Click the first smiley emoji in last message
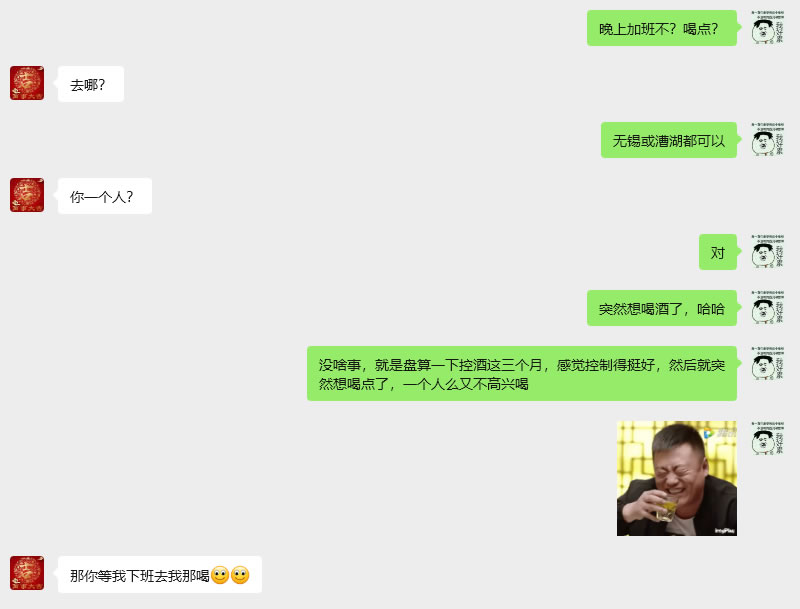The image size is (800, 609). [220, 575]
